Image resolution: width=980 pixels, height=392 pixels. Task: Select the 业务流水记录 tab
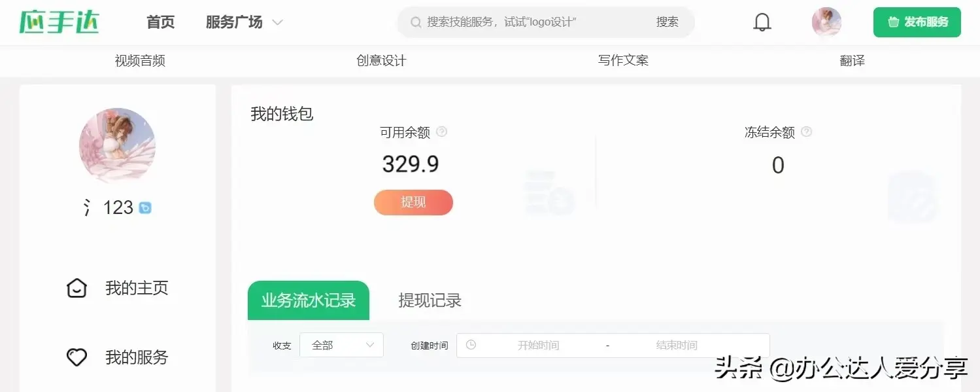point(309,300)
